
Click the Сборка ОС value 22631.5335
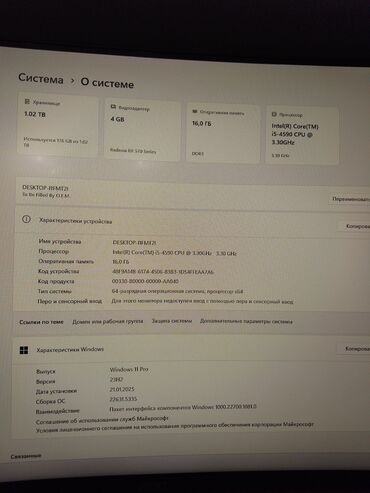tap(123, 399)
